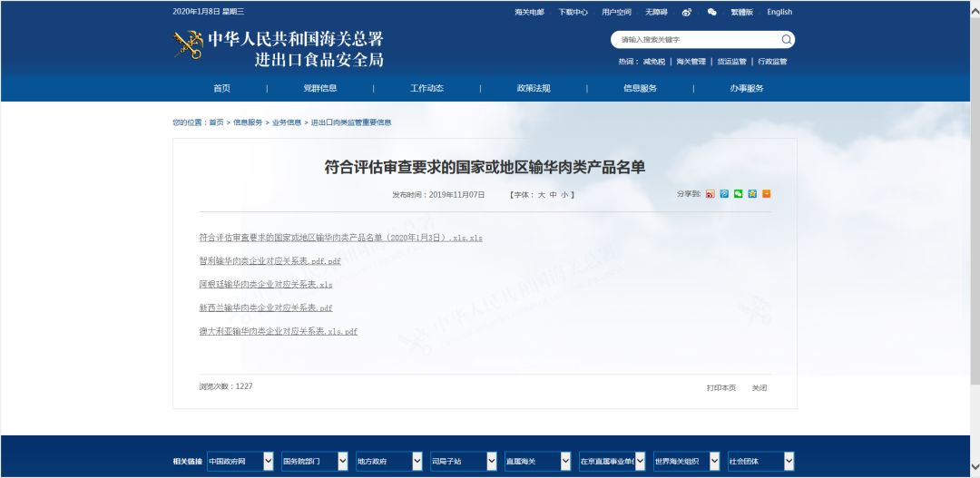Click the 发布时间 2019年11月07日 text
This screenshot has width=980, height=478.
(x=438, y=195)
